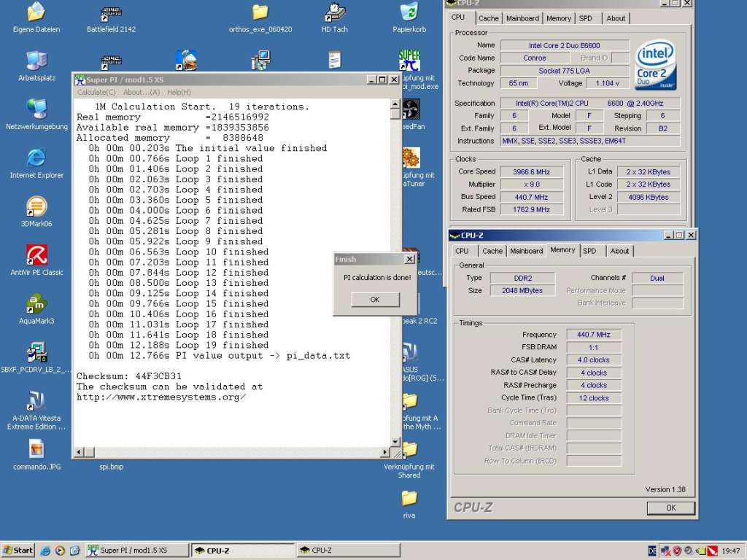Image resolution: width=747 pixels, height=560 pixels.
Task: Open Cache tab in lower CPU-Z window
Action: tap(492, 251)
